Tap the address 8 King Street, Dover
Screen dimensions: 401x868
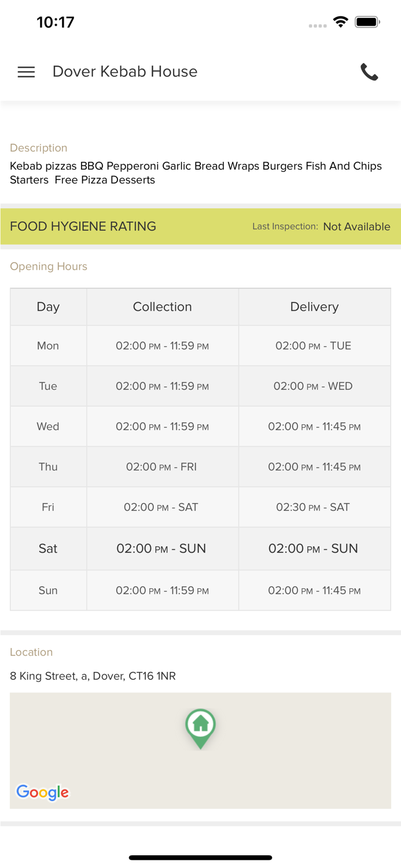tap(93, 676)
